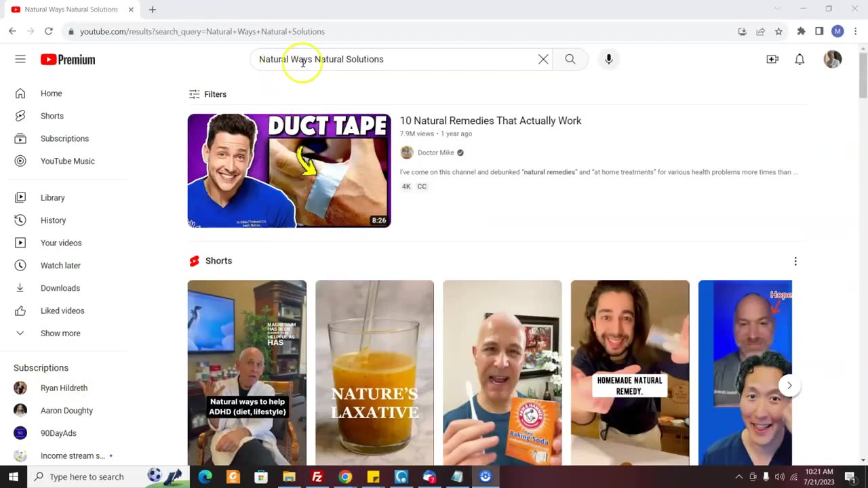View site information lock icon
Screen dimensions: 868x488
tap(71, 31)
